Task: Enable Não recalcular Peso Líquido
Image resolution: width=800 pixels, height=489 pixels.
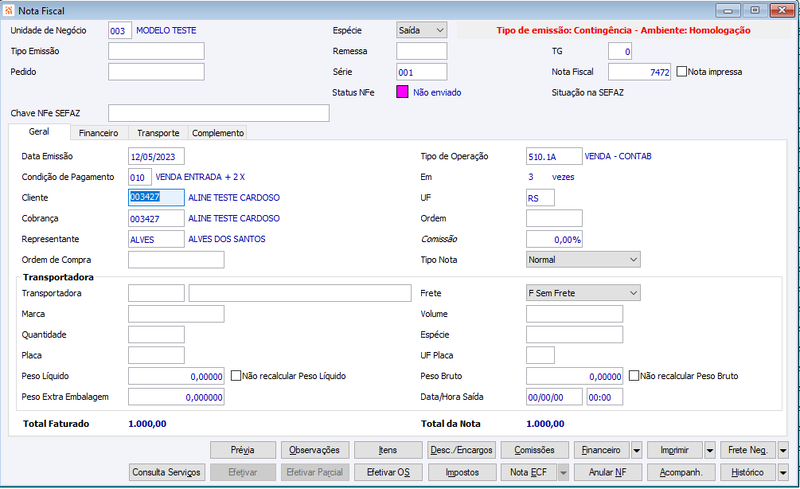Action: (x=236, y=376)
